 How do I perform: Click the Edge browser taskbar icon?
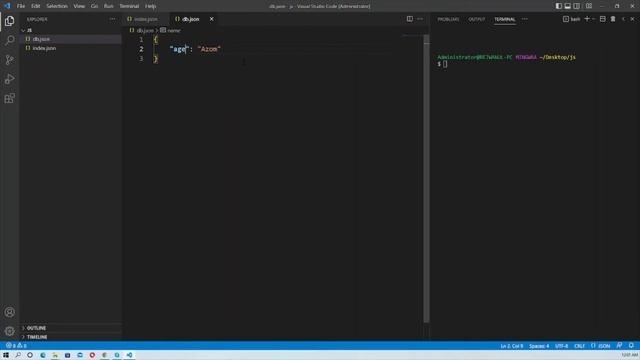pos(43,355)
